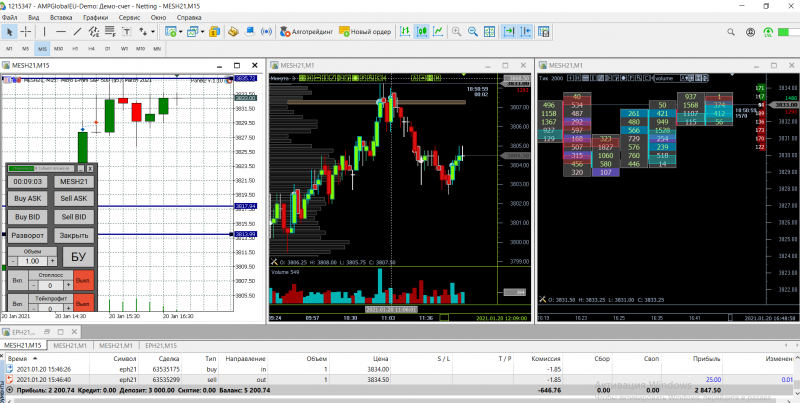Screen dimensions: 800x403
Task: Switch to line chart display
Action: pyautogui.click(x=438, y=32)
